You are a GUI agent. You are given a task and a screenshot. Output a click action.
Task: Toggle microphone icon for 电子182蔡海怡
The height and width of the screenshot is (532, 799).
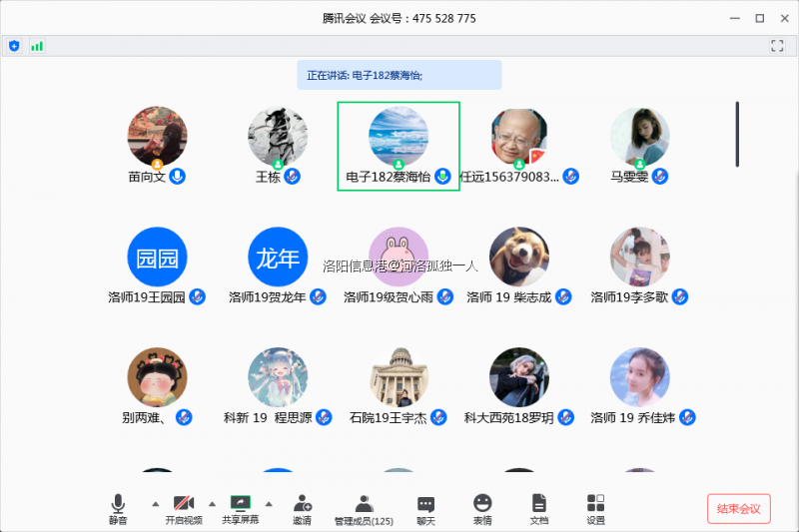(442, 177)
